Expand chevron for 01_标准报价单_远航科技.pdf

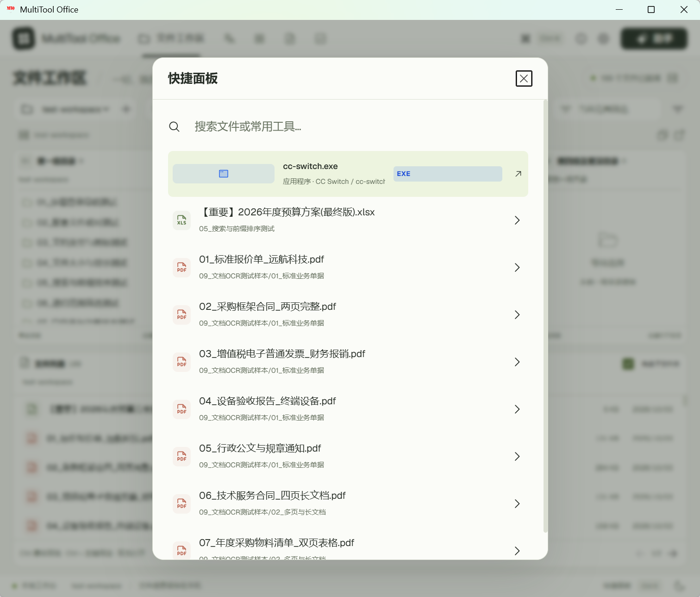pos(517,267)
